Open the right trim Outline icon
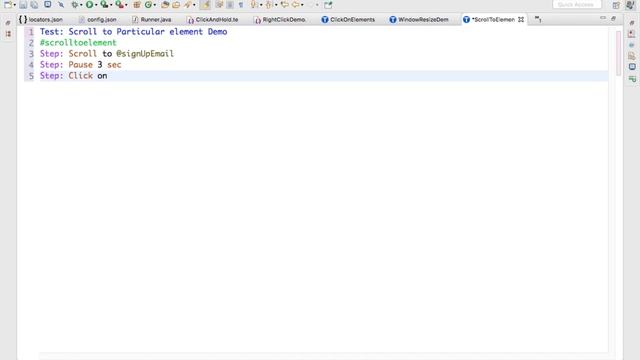Viewport: 640px width, 360px height. 632,45
